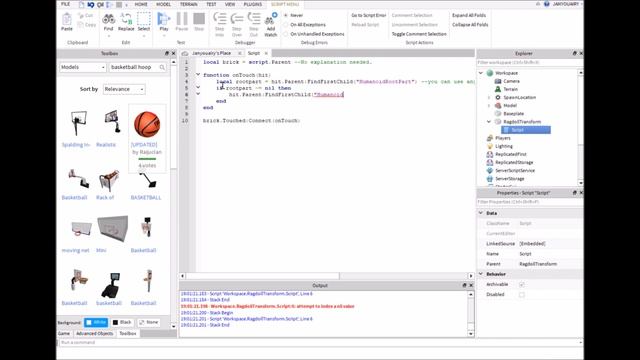The width and height of the screenshot is (640, 360).
Task: Expand the SpawnLocation node
Action: point(489,98)
